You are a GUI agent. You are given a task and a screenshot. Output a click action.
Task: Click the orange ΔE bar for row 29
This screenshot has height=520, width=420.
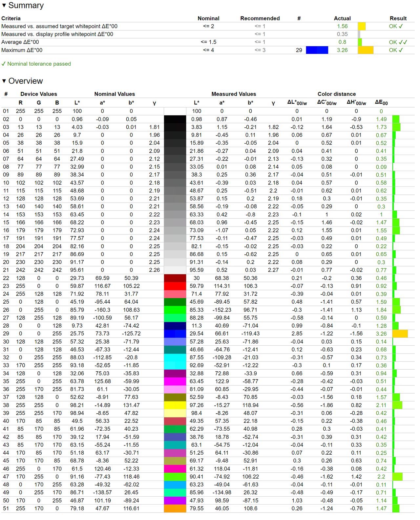point(400,334)
